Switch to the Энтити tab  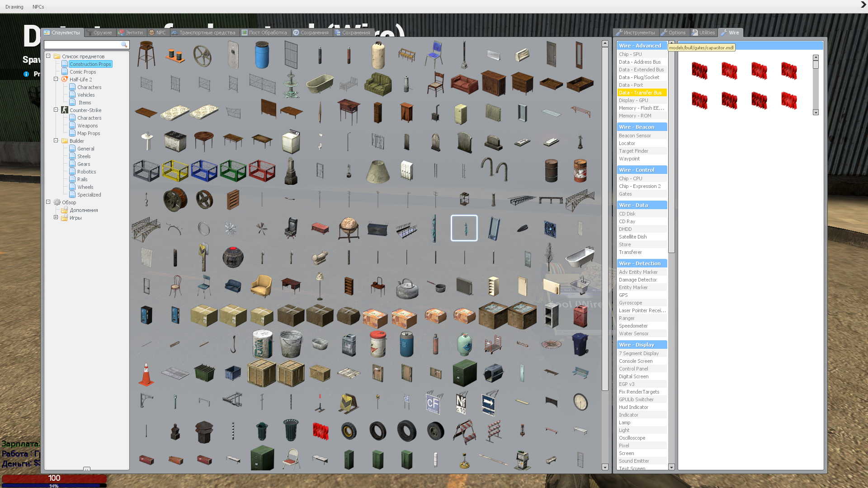pyautogui.click(x=130, y=33)
